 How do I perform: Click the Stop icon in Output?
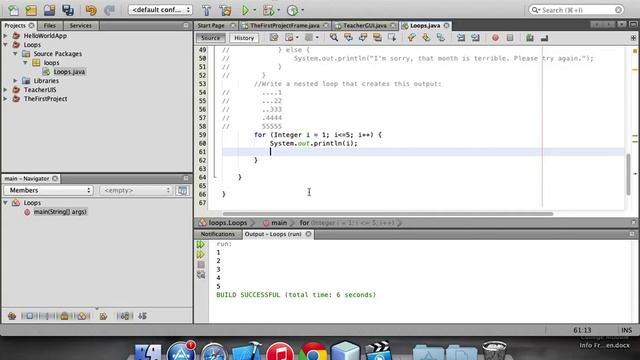[201, 264]
